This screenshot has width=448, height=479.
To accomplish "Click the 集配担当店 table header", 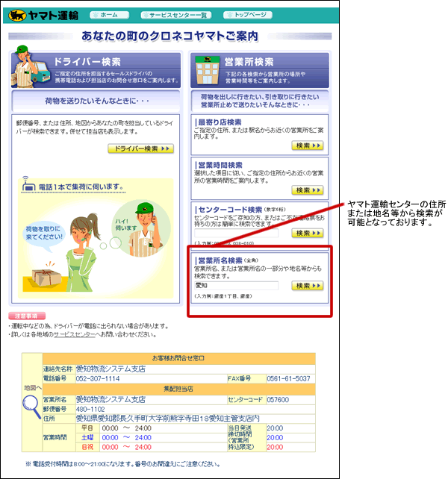I will [x=178, y=389].
